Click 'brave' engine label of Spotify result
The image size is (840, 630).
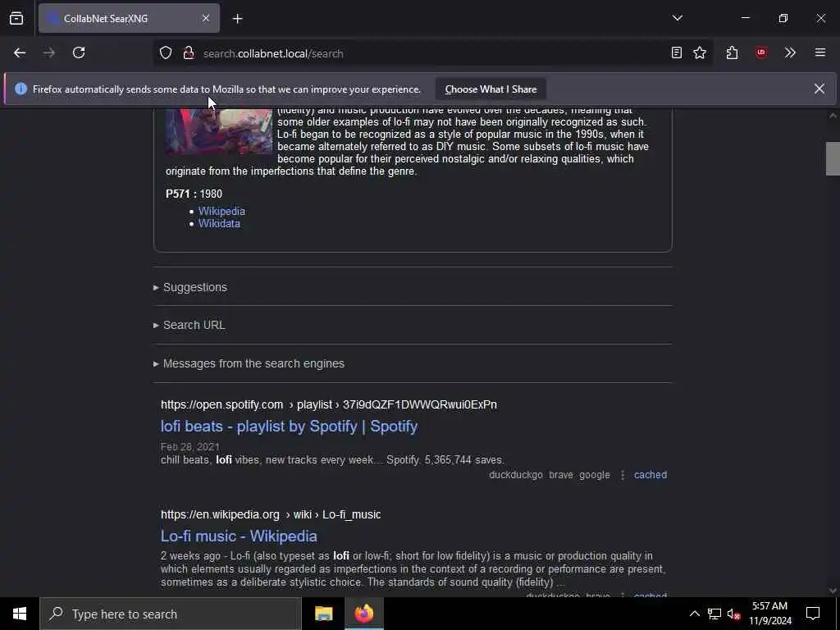561,475
